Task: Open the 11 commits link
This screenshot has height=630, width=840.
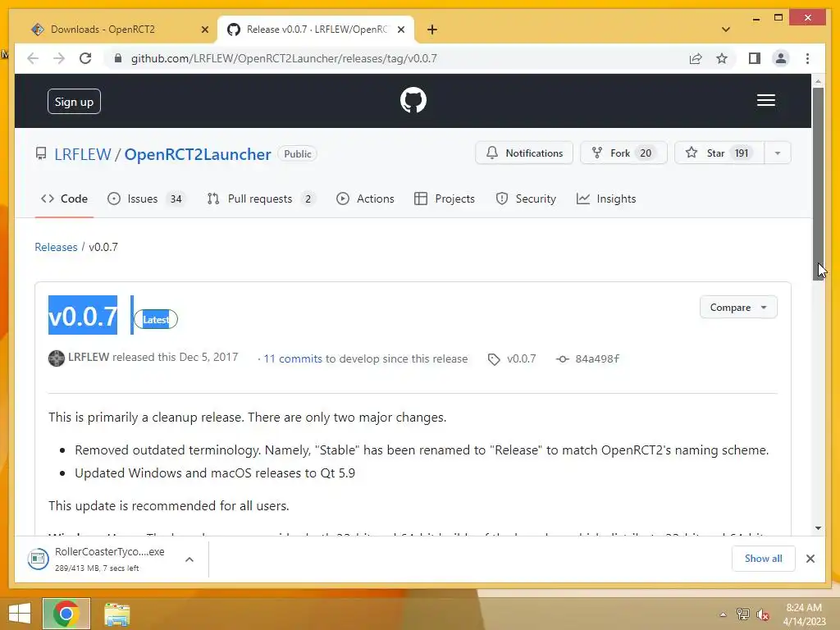Action: tap(293, 359)
